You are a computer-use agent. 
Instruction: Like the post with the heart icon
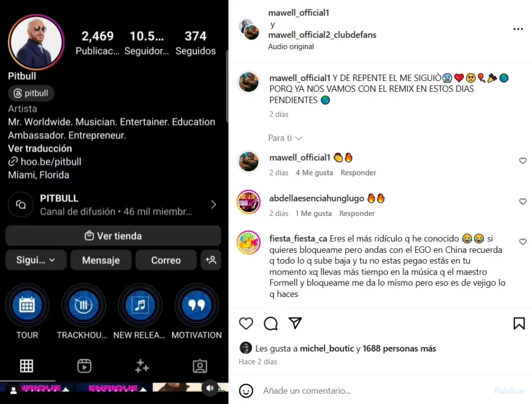click(246, 324)
